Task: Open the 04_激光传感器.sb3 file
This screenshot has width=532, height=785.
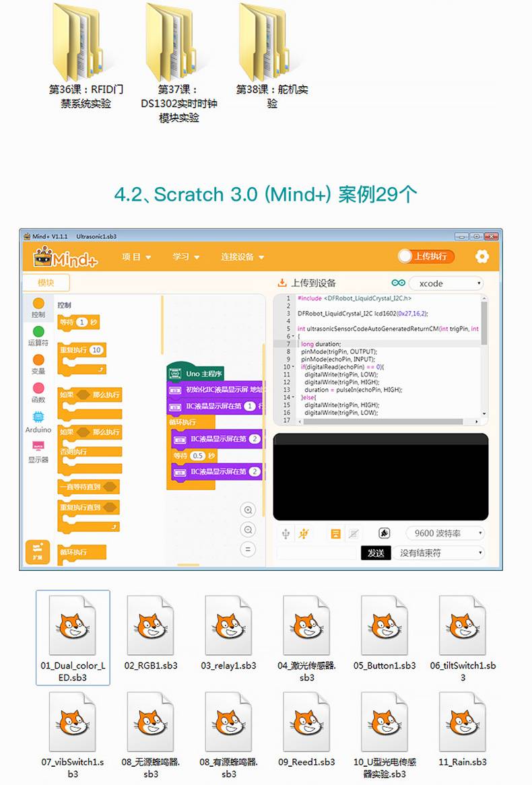Action: (x=306, y=638)
